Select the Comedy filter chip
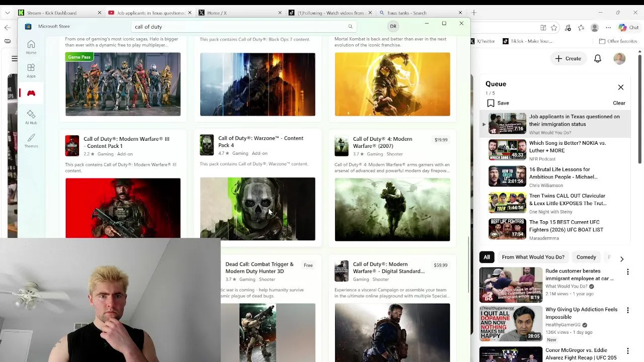The height and width of the screenshot is (362, 644). click(x=586, y=257)
